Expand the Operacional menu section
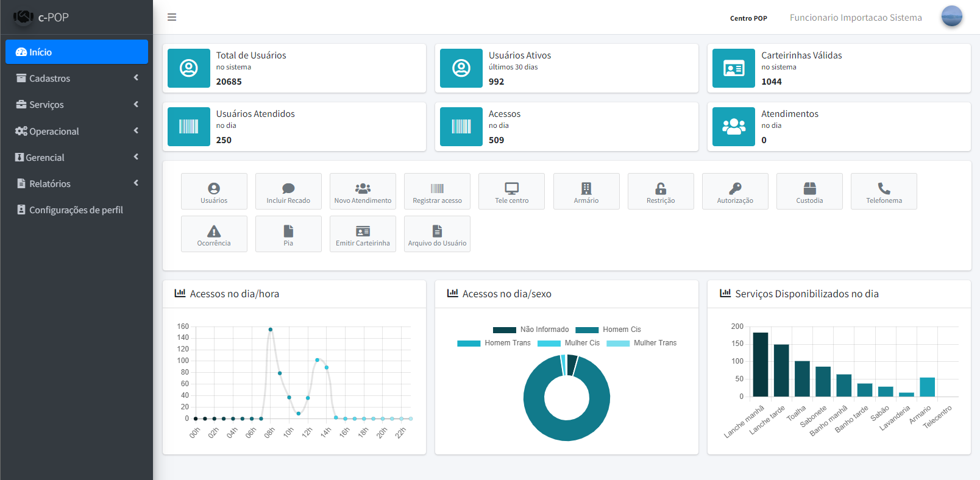This screenshot has width=980, height=480. pyautogui.click(x=77, y=131)
